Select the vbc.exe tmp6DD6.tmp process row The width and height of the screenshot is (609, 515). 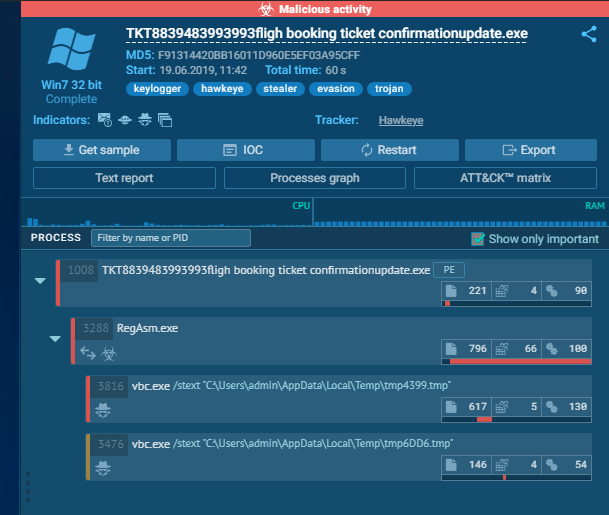(x=339, y=457)
